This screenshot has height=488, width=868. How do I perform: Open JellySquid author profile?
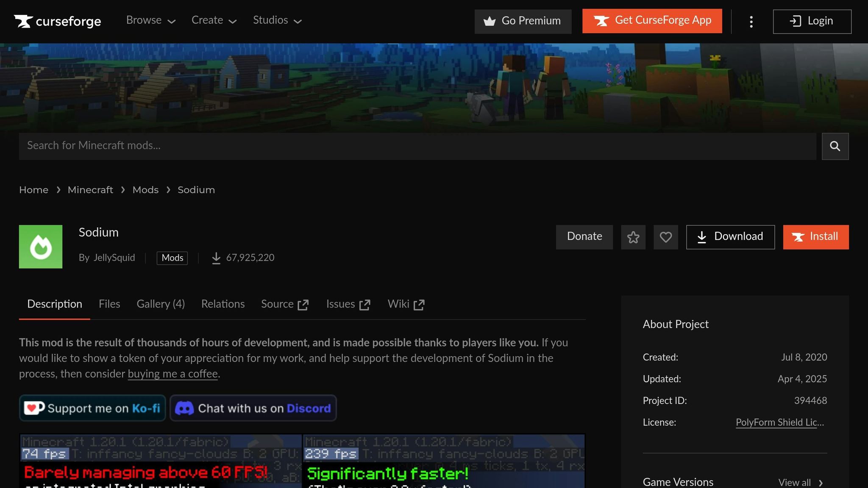pos(114,258)
